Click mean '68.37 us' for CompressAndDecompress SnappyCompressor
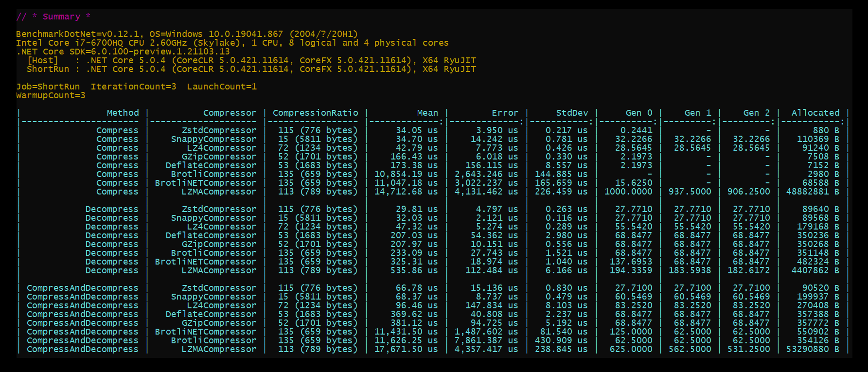The width and height of the screenshot is (868, 372). click(417, 297)
